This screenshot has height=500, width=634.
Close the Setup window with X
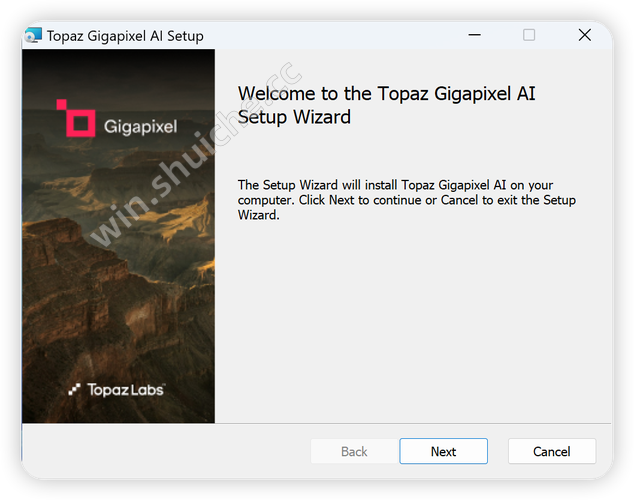pos(585,35)
